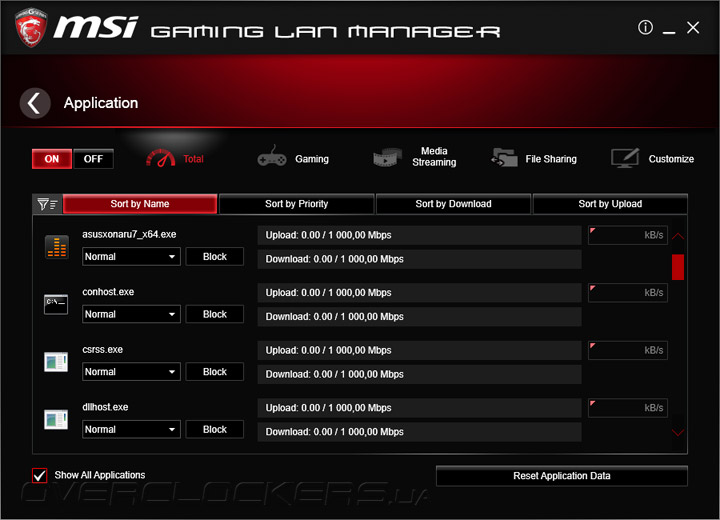Viewport: 720px width, 520px height.
Task: Sort by Name tab
Action: click(x=140, y=204)
